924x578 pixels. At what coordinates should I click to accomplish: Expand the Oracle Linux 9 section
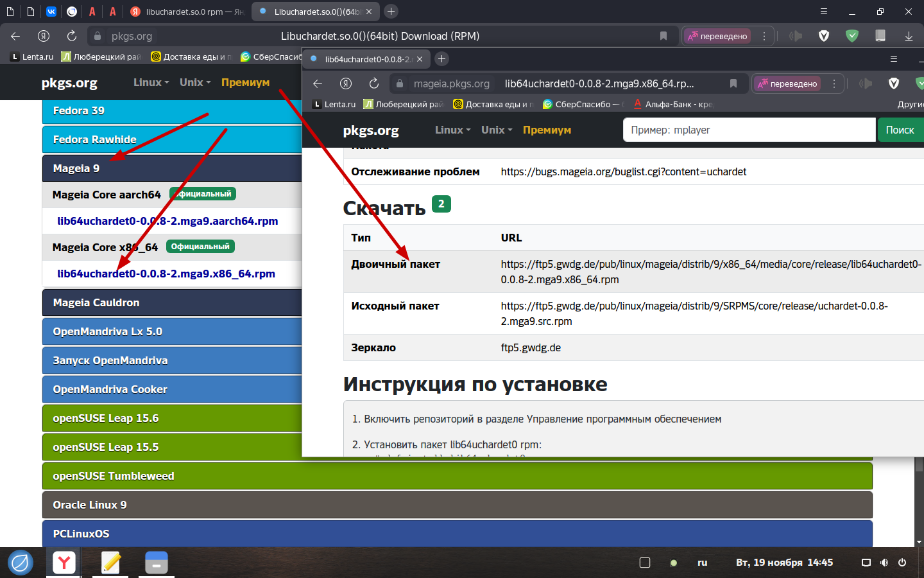pos(458,505)
